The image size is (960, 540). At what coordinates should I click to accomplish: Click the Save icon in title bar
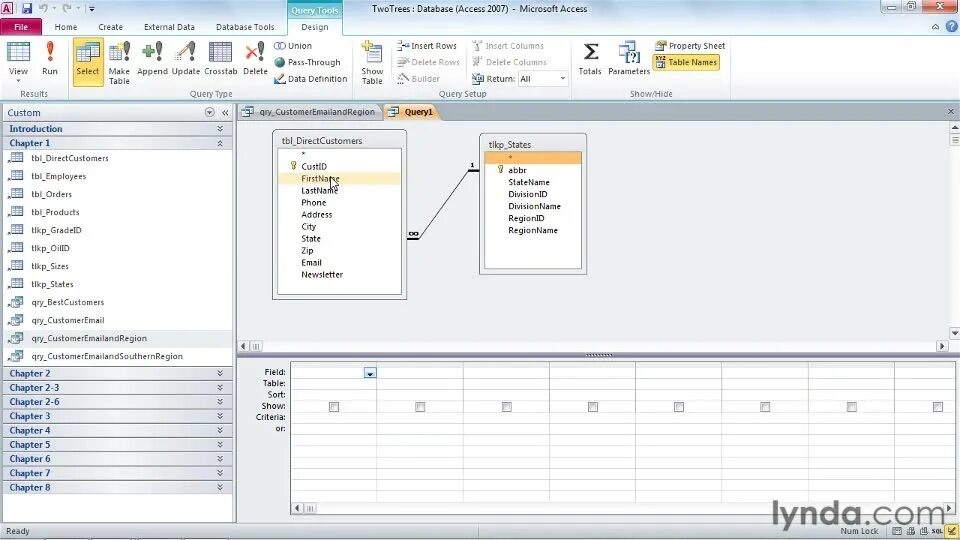27,9
